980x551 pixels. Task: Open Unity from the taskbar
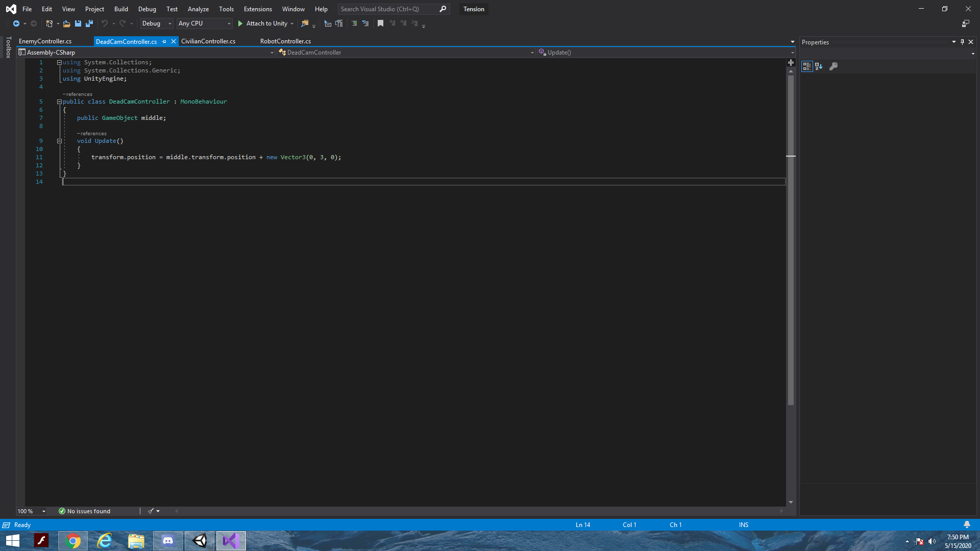pyautogui.click(x=199, y=540)
